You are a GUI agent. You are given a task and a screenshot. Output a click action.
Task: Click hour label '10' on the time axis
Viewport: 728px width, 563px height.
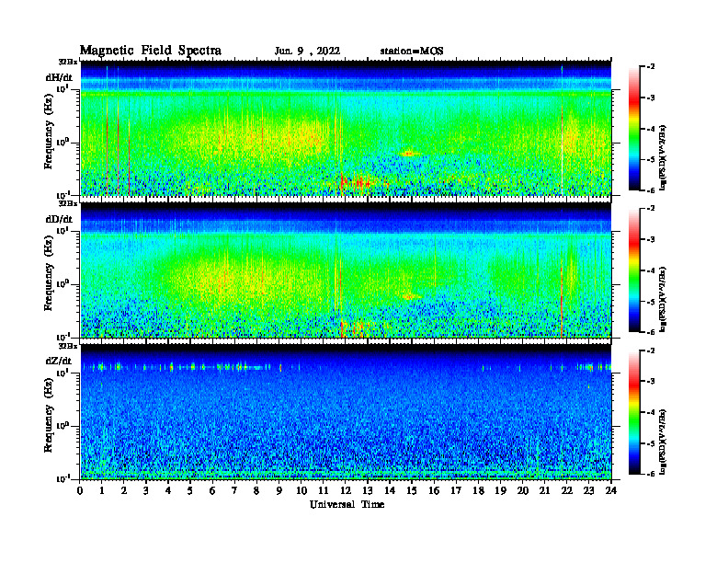pyautogui.click(x=301, y=490)
